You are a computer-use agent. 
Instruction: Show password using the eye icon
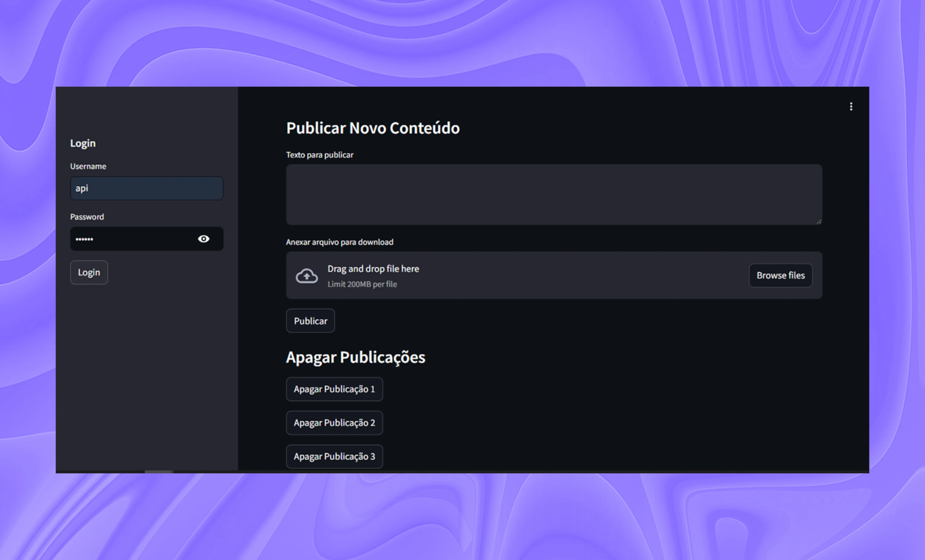coord(204,239)
